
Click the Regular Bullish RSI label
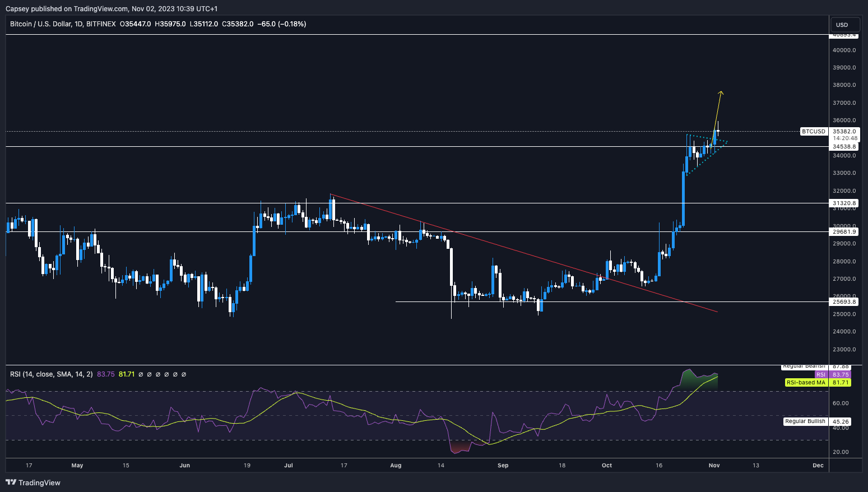[x=805, y=421]
